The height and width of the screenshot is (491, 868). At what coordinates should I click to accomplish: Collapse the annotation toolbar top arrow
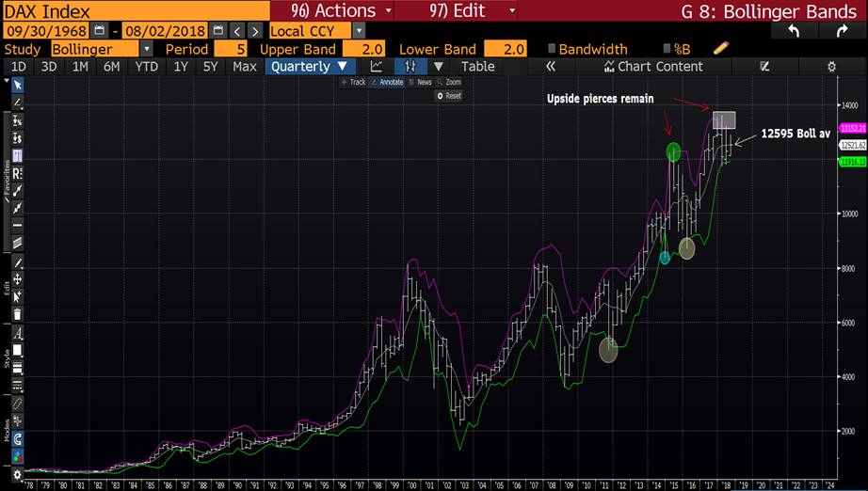[6, 80]
